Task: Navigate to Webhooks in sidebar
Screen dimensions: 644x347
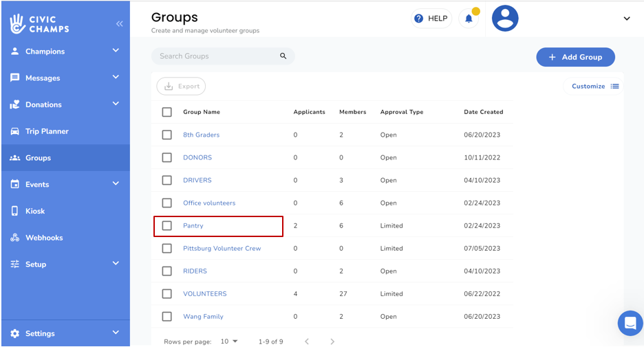Action: (44, 238)
